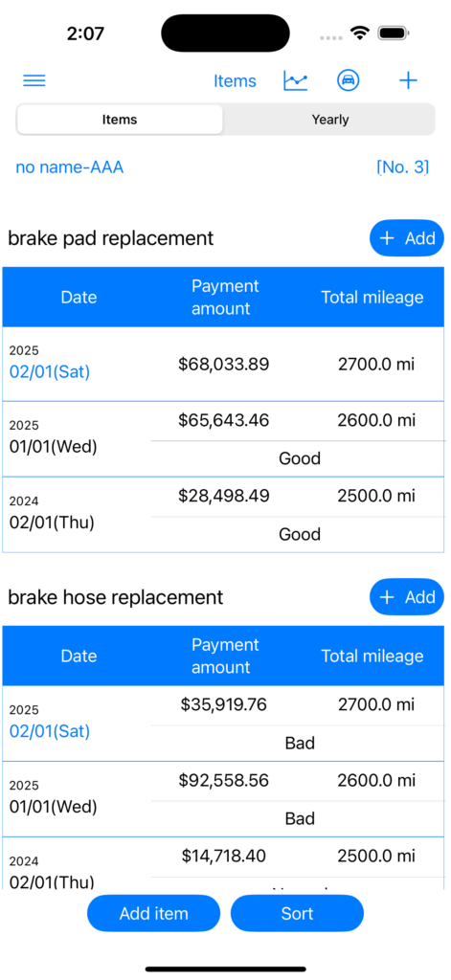Tap the battery status icon

click(394, 33)
